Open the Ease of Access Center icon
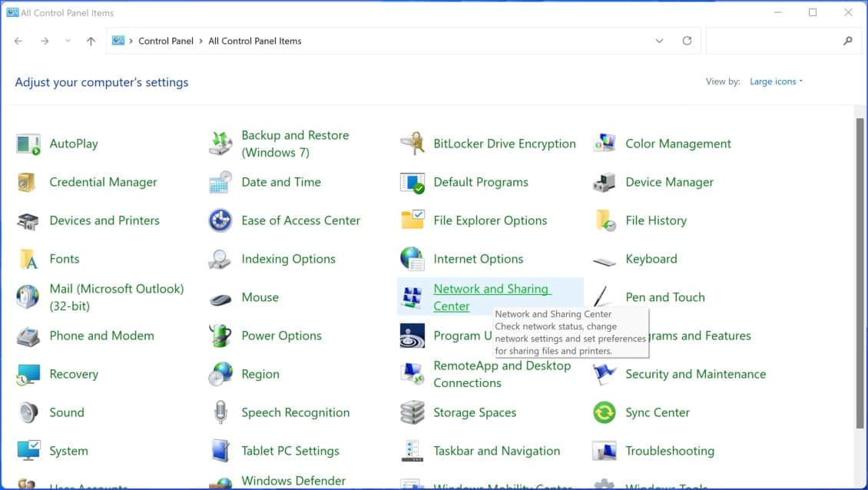 tap(220, 220)
